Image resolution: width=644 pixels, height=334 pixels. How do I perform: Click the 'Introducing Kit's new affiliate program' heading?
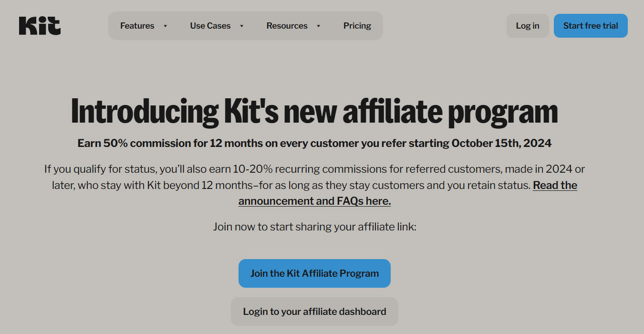point(314,112)
